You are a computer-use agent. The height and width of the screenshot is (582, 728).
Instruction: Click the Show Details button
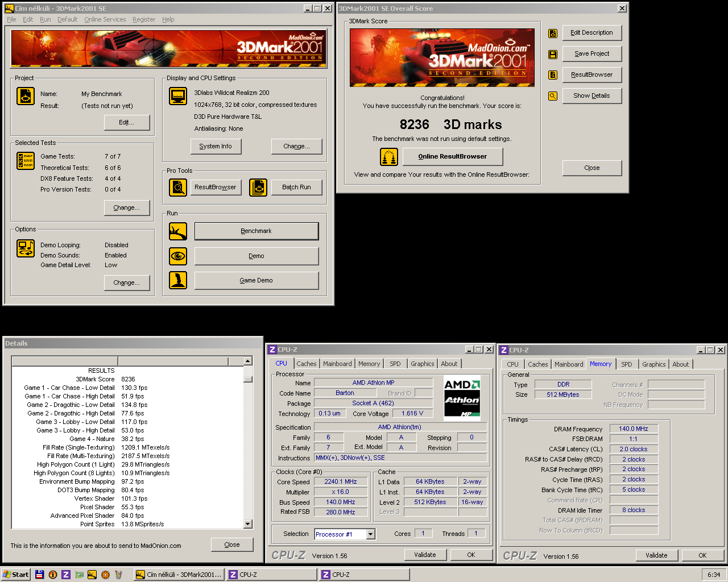pos(592,96)
